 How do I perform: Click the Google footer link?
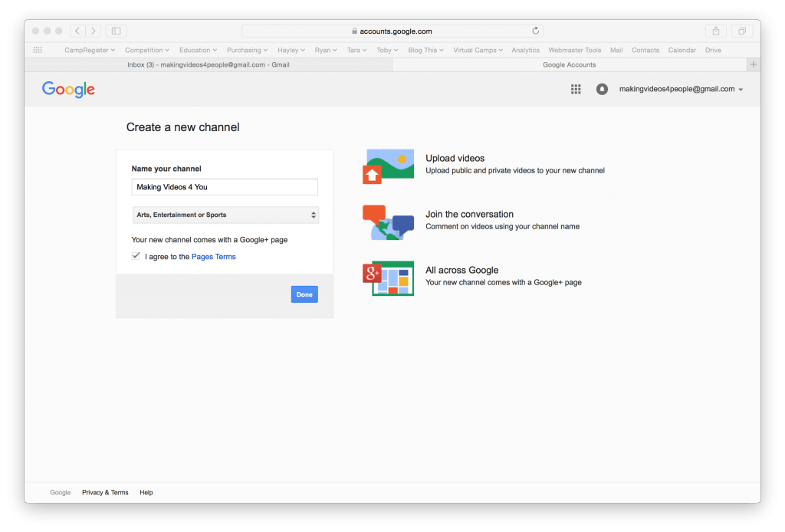60,492
